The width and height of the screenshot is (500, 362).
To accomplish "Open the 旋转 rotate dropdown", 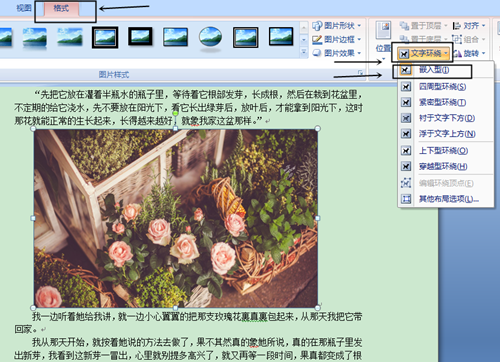I will [x=469, y=53].
